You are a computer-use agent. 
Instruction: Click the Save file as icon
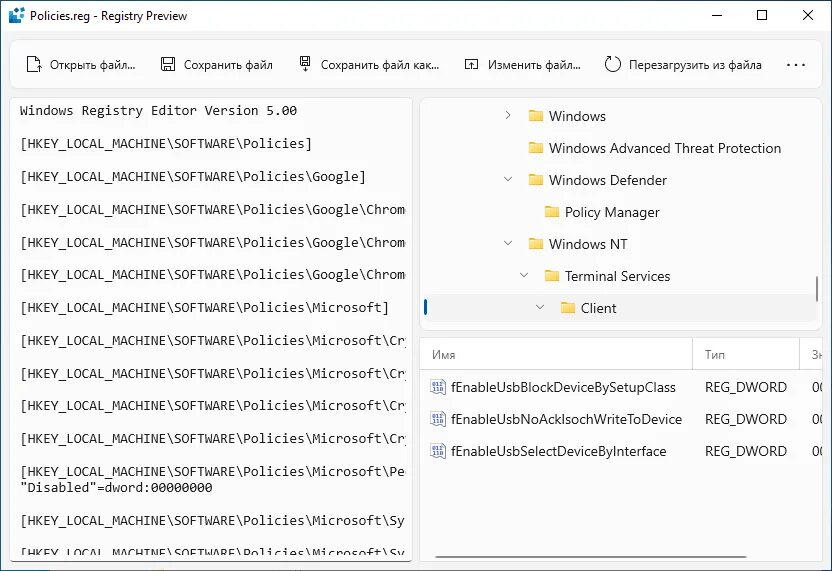[x=305, y=65]
